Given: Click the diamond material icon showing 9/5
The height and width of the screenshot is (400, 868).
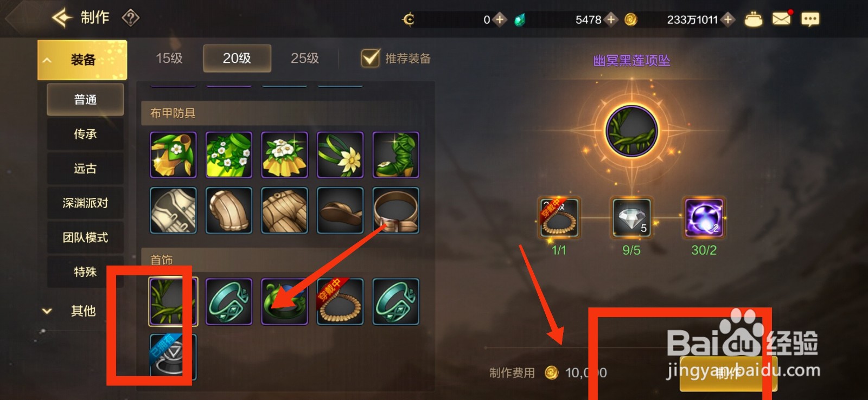Looking at the screenshot, I should tap(631, 218).
